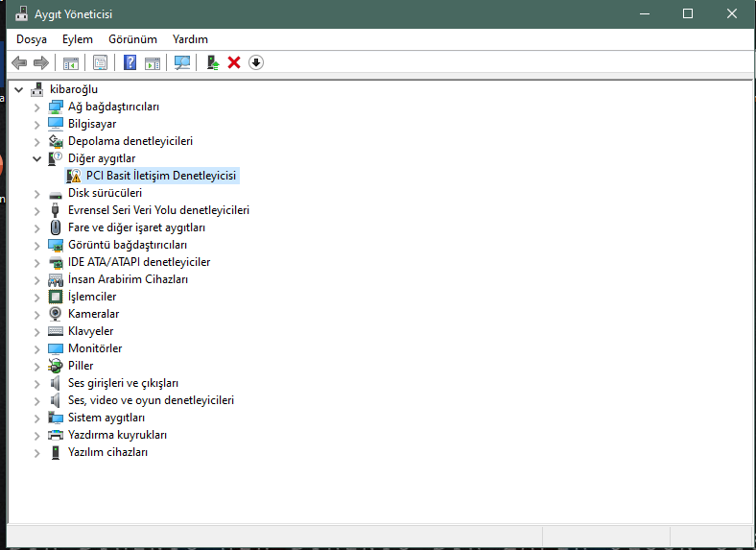Screen dimensions: 756x550
Task: Scan for hardware changes via monitor icon
Action: coord(181,62)
